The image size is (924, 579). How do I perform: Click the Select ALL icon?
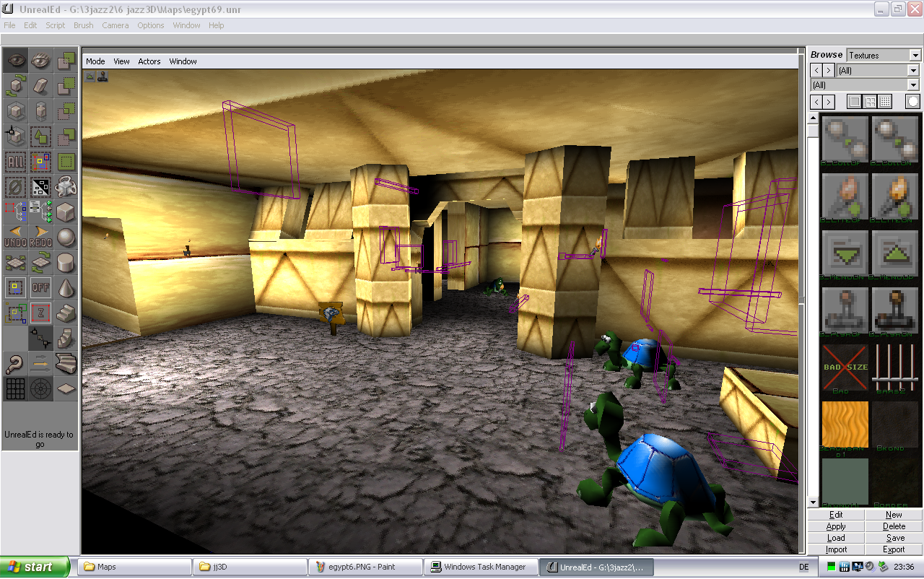[x=15, y=162]
